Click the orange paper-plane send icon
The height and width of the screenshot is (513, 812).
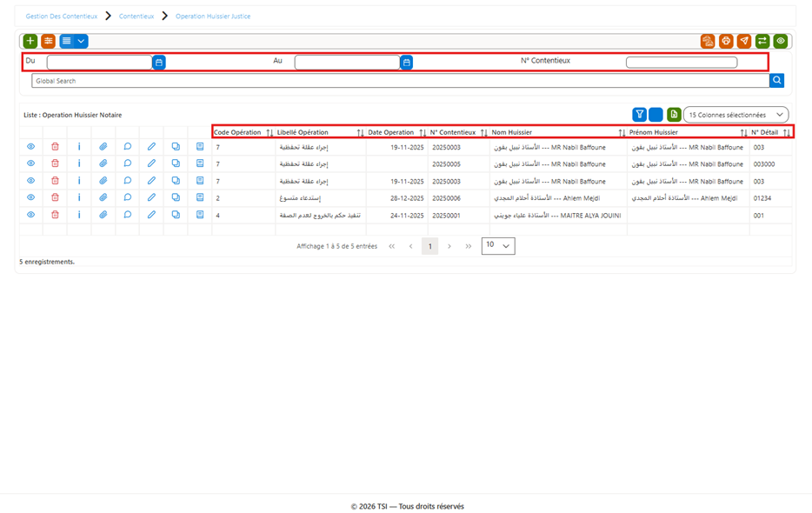(744, 41)
